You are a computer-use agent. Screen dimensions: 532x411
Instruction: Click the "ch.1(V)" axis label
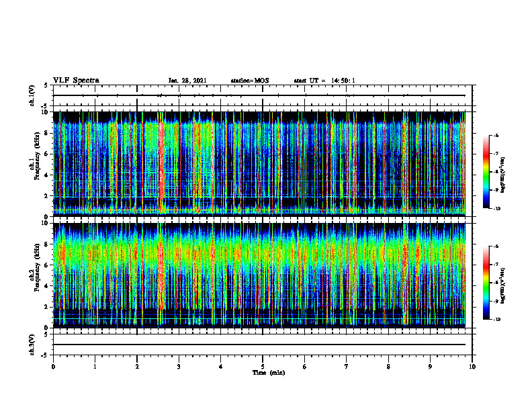pyautogui.click(x=32, y=95)
